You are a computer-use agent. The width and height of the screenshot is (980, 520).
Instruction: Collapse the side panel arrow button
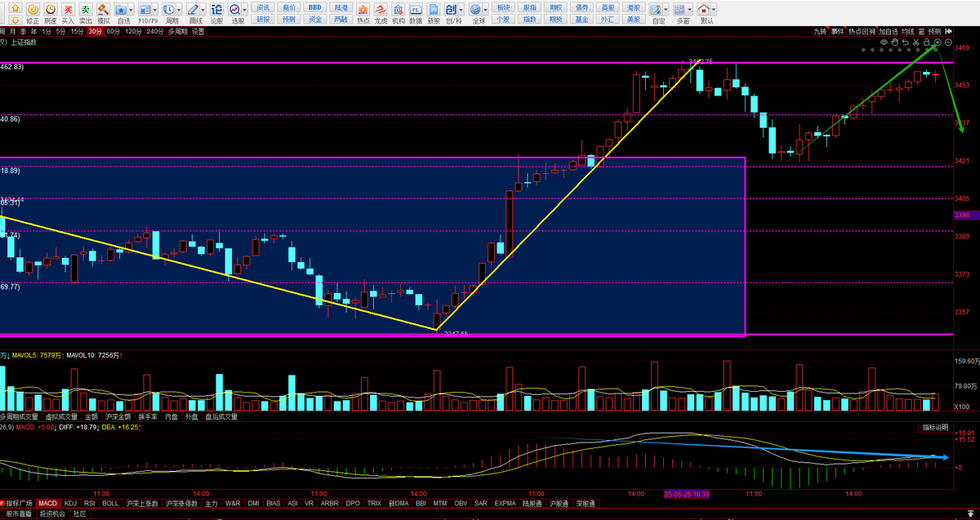[x=948, y=31]
